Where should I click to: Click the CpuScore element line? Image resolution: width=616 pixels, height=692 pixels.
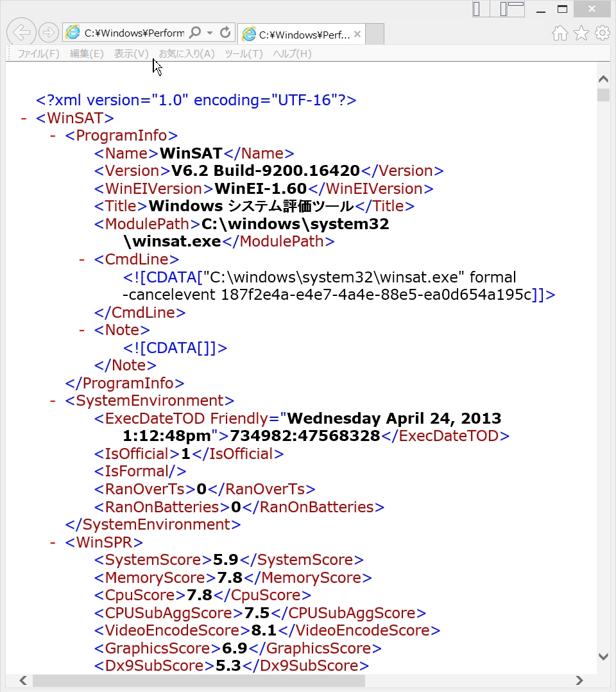[x=203, y=595]
